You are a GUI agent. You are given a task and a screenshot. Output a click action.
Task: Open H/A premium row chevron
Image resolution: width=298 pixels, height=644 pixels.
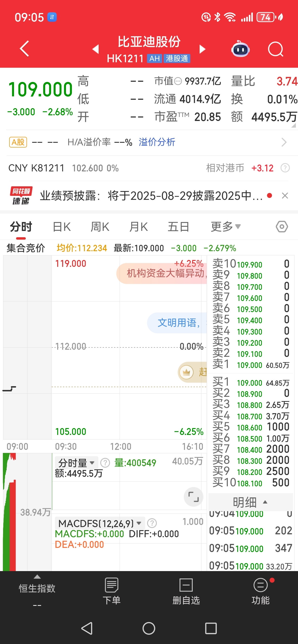(284, 142)
